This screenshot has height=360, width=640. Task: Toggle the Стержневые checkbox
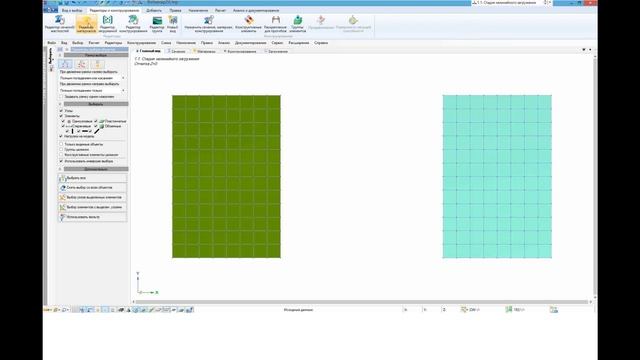tap(63, 126)
